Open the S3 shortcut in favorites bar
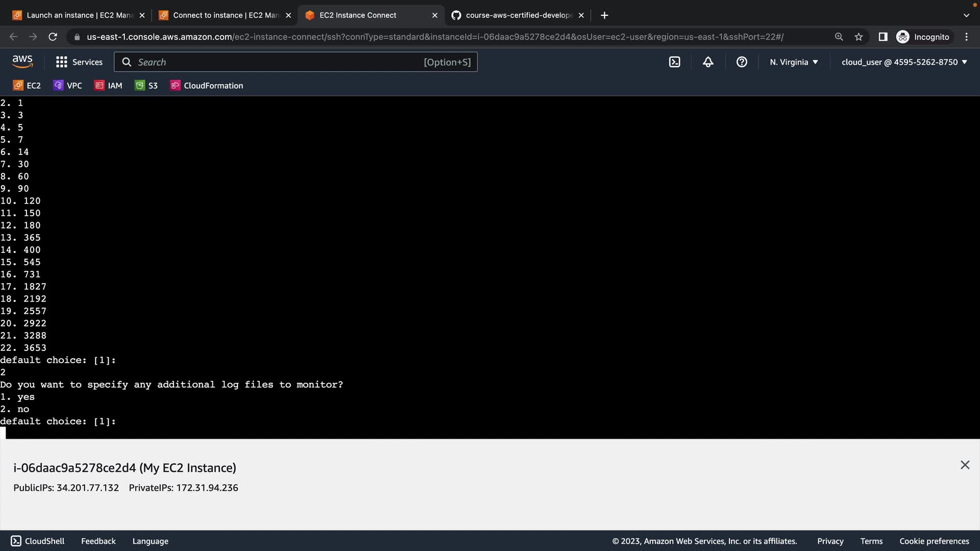 (146, 86)
